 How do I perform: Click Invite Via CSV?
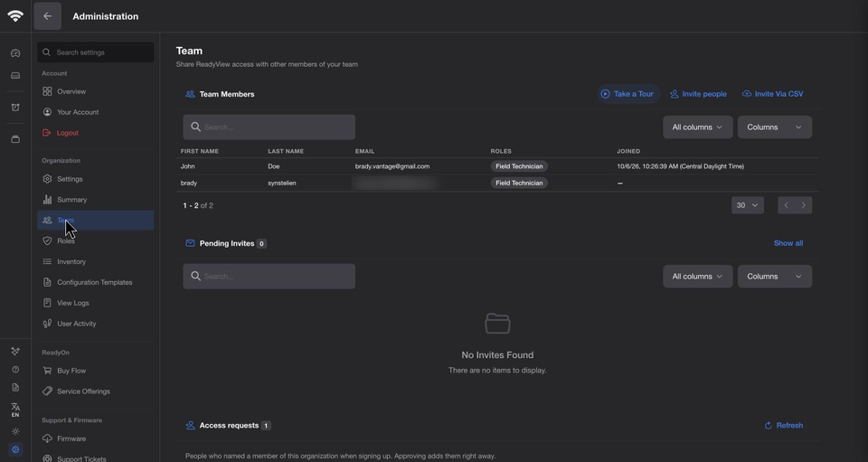[773, 94]
